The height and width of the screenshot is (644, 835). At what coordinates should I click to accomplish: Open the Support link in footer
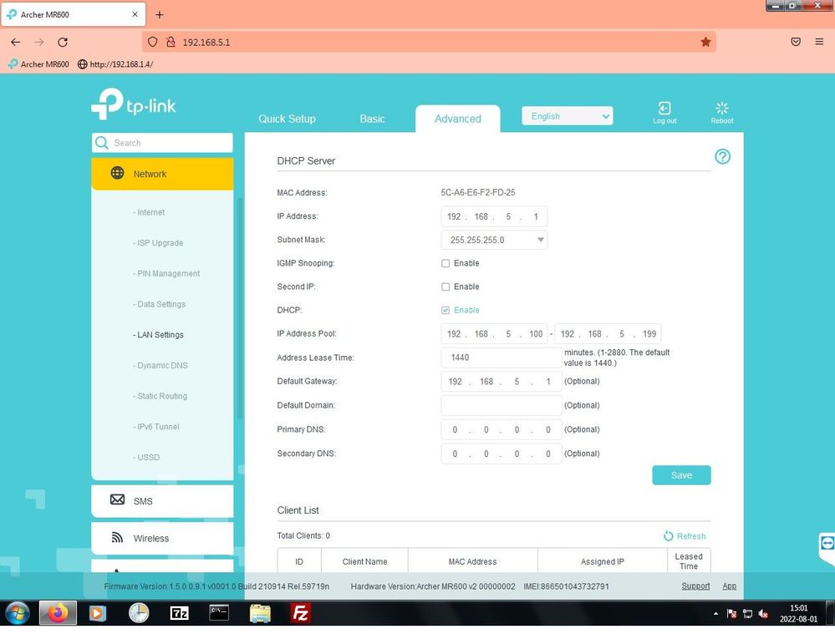tap(695, 586)
